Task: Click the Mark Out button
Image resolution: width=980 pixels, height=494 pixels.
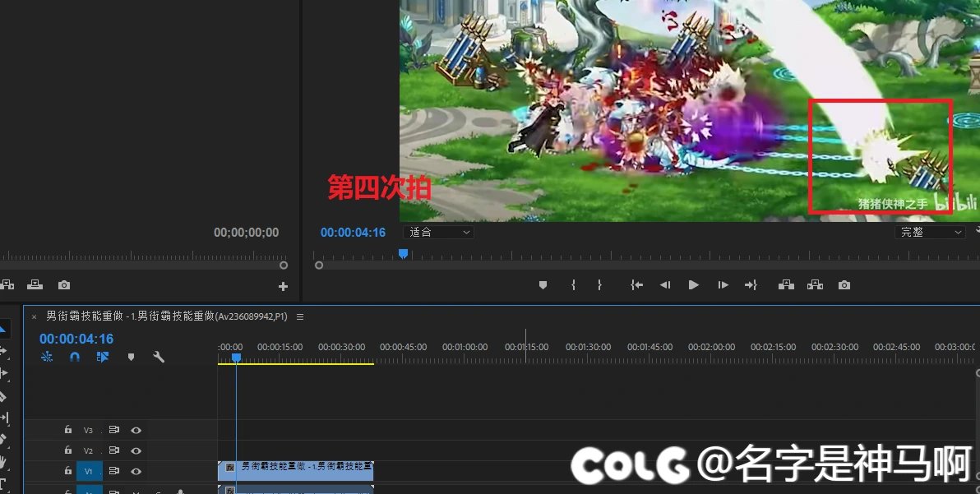Action: 599,284
